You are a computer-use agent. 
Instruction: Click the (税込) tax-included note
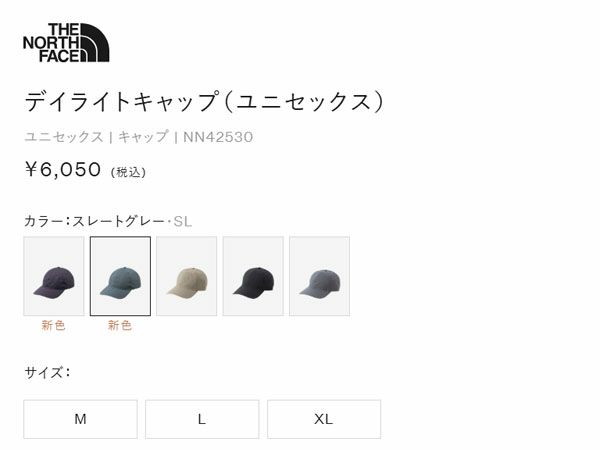[x=128, y=172]
